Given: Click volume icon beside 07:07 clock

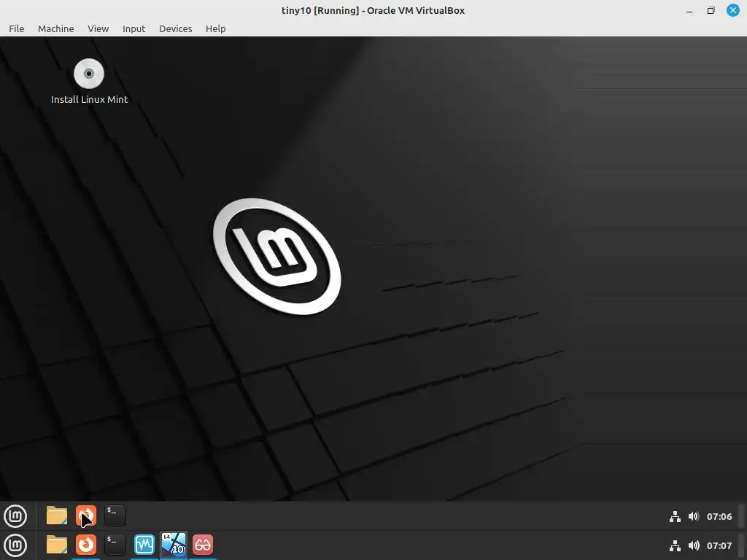Looking at the screenshot, I should (x=694, y=545).
